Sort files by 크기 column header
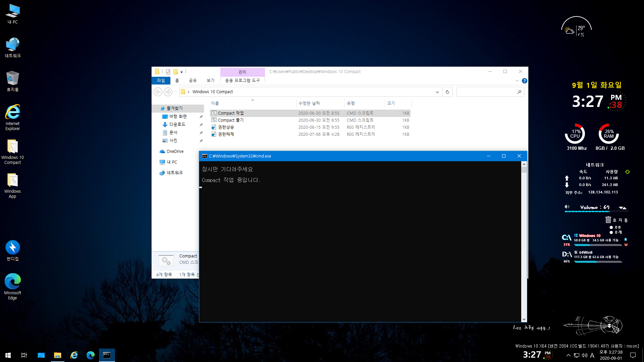This screenshot has height=362, width=644. (x=398, y=103)
